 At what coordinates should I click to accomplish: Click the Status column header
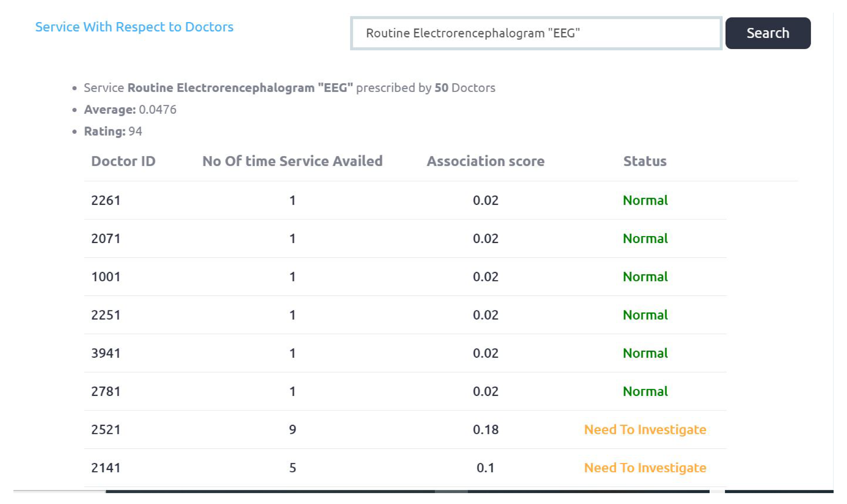tap(644, 161)
